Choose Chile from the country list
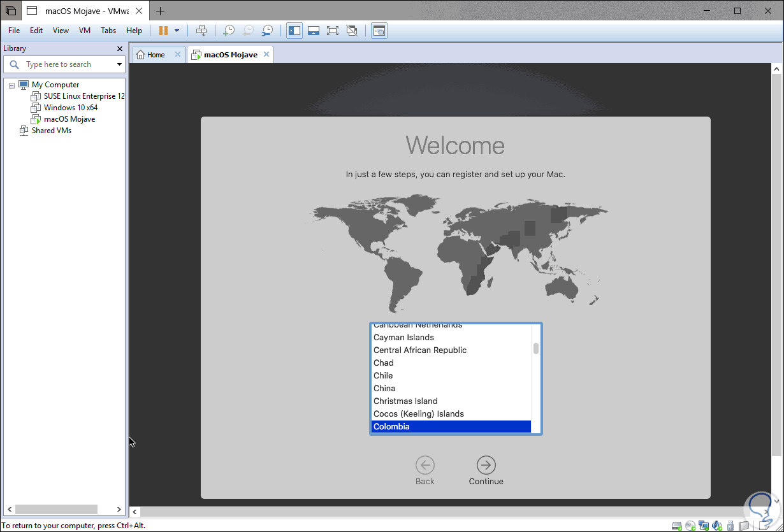This screenshot has width=784, height=532. [x=451, y=375]
